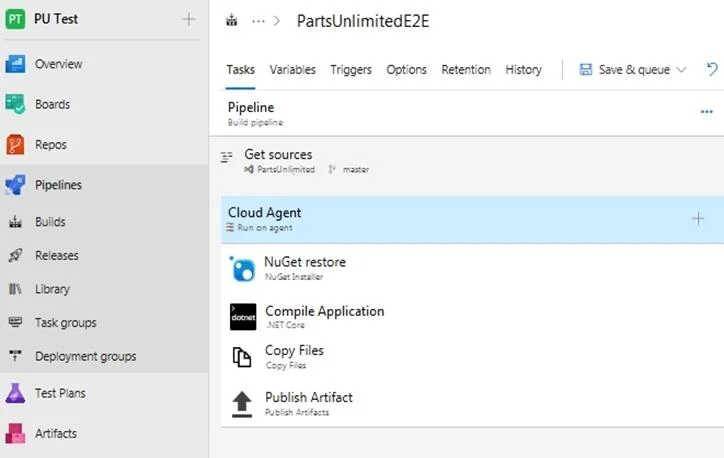Click the master branch label
Viewport: 724px width, 458px height.
(x=356, y=169)
